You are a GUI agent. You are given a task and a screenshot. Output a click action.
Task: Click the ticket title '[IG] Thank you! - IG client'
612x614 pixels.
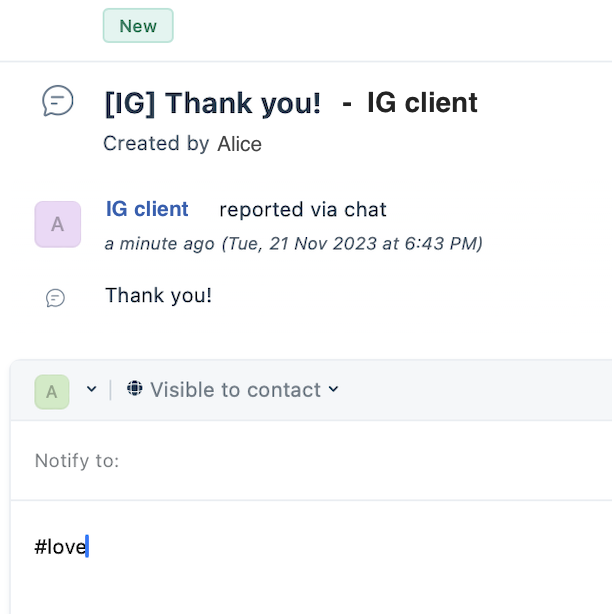(x=291, y=103)
